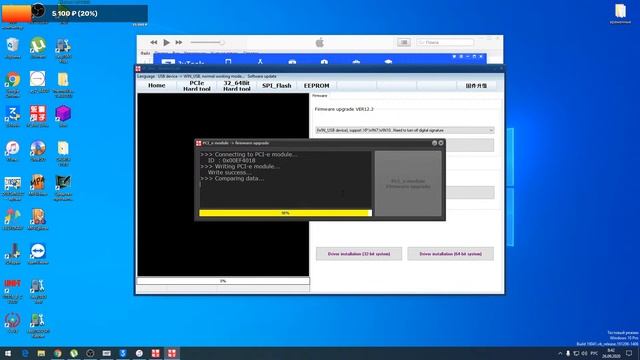Open the uTorrent desktop icon
This screenshot has width=640, height=360.
pos(38,48)
